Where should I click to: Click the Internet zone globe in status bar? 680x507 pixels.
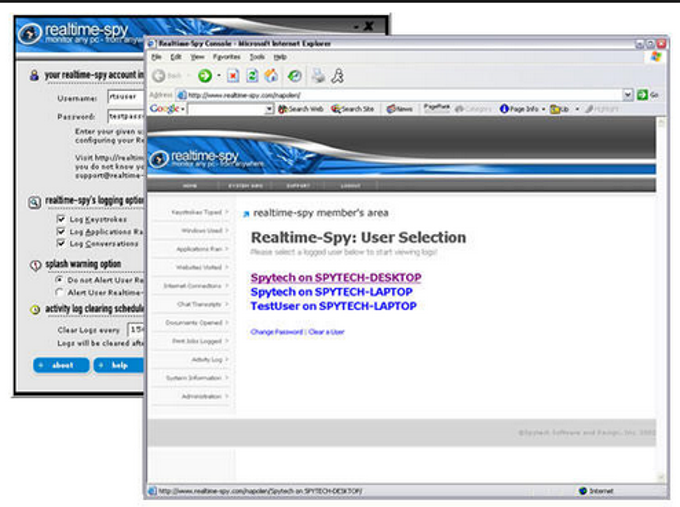click(x=583, y=491)
